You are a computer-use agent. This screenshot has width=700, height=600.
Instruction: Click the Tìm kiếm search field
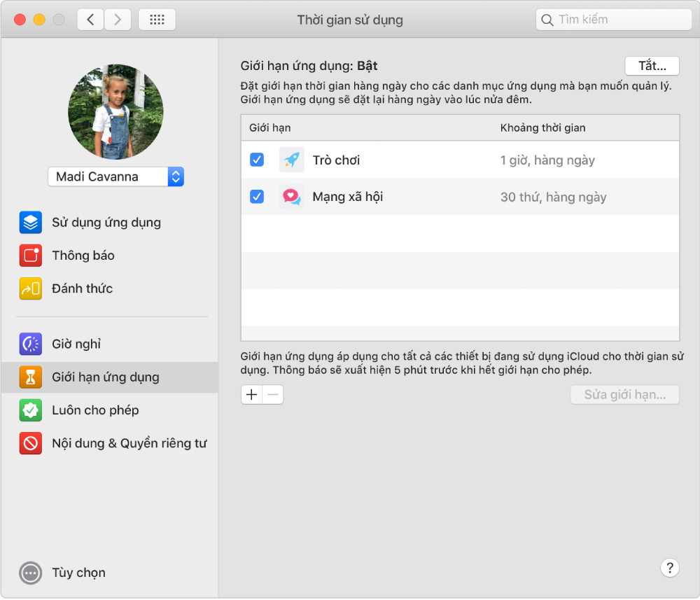[x=613, y=20]
